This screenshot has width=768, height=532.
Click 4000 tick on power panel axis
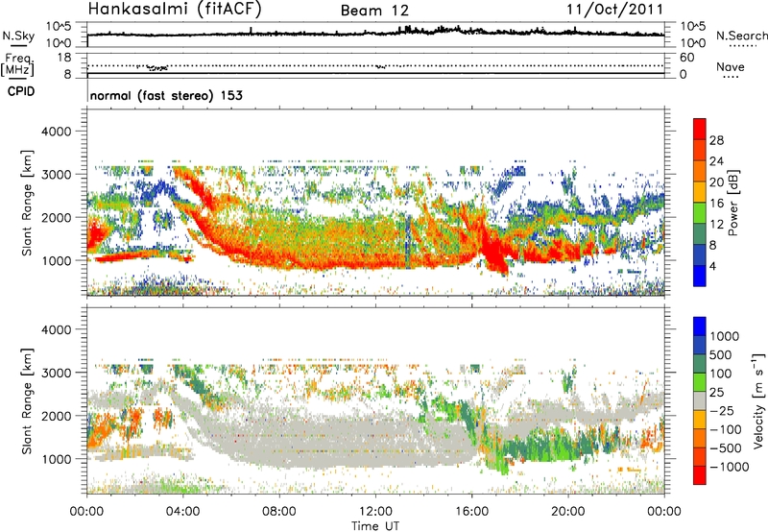[56, 132]
